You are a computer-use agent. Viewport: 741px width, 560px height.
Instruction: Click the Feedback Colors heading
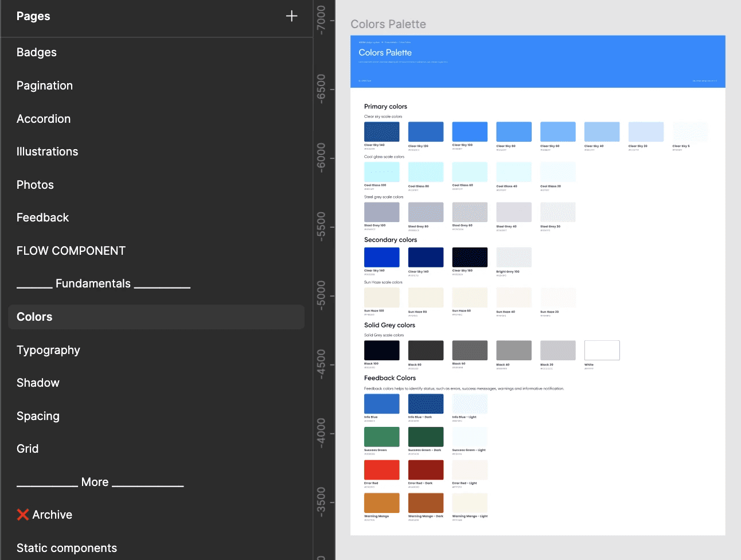[x=390, y=378]
